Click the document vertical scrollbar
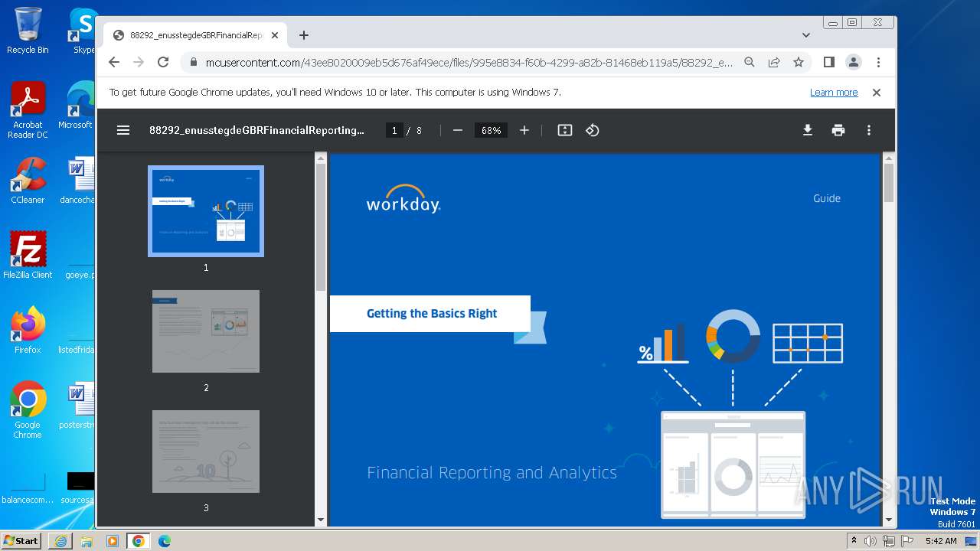Screen dimensions: 980x551 [x=888, y=183]
